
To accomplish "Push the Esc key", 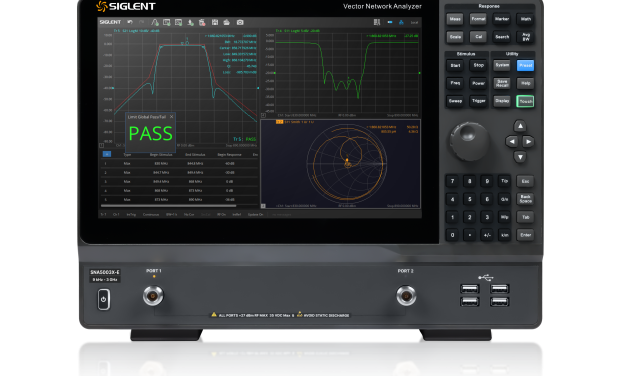I will pos(525,181).
